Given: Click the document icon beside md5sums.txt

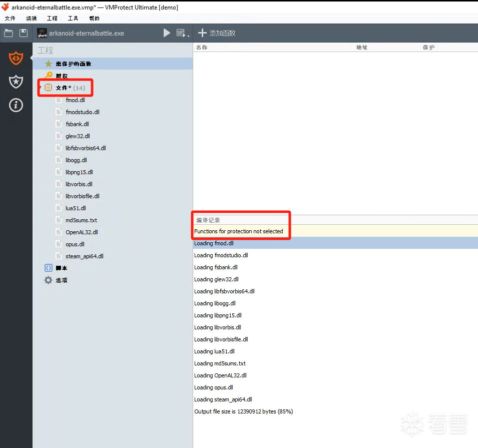Looking at the screenshot, I should pyautogui.click(x=59, y=220).
